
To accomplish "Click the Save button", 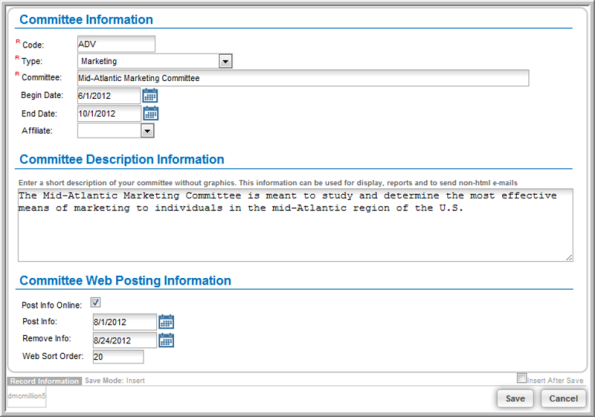I will point(515,398).
